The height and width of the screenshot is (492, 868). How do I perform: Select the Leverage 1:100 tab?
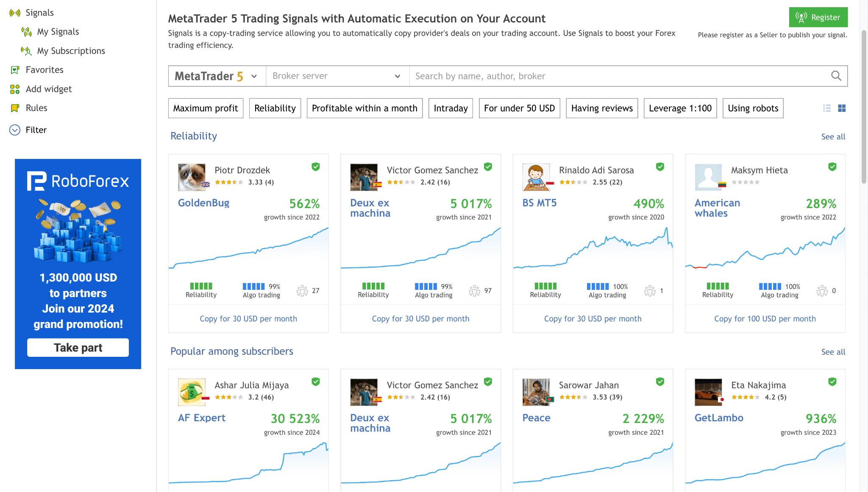[680, 108]
